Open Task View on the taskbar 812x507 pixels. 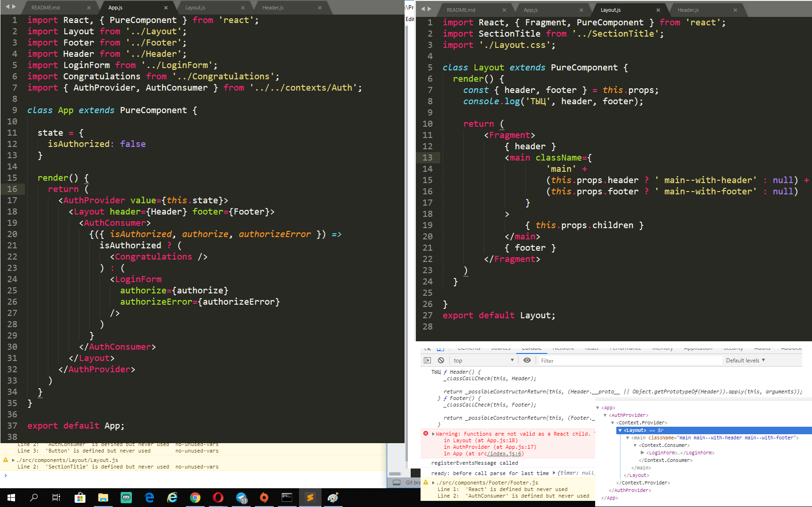pyautogui.click(x=56, y=498)
